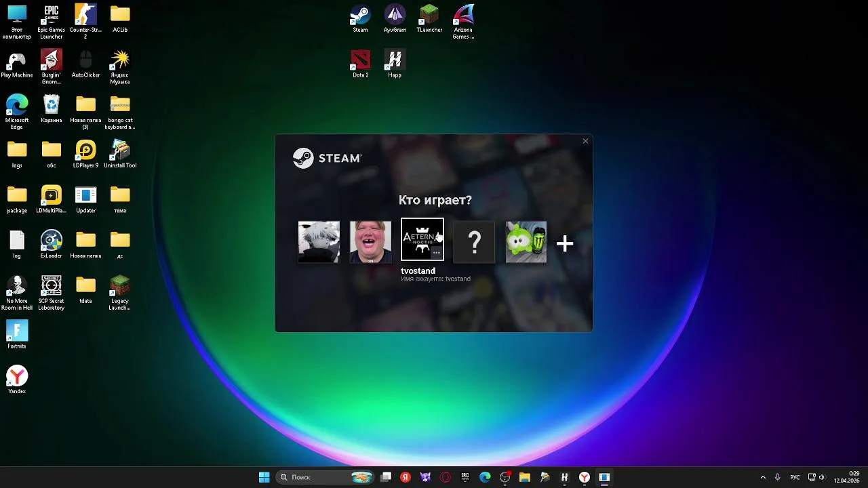Select the Fortnite desktop icon
This screenshot has height=488, width=868.
pos(17,335)
